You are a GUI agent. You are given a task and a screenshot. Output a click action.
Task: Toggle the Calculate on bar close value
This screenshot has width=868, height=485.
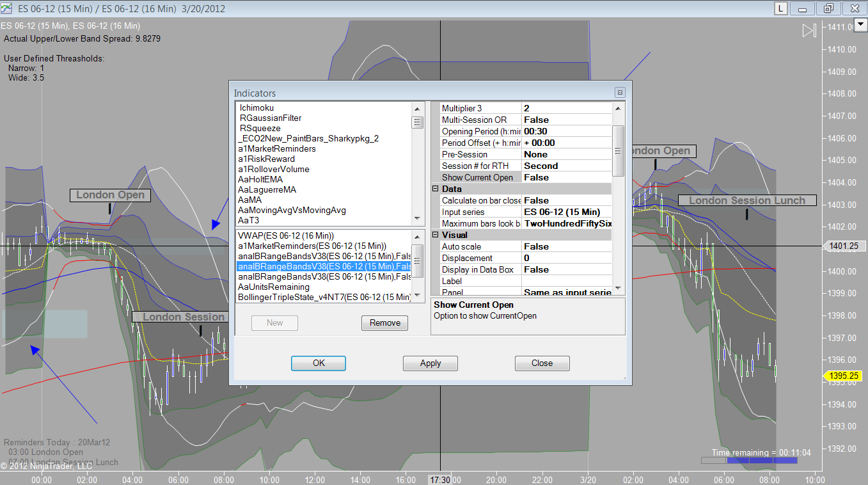[567, 200]
